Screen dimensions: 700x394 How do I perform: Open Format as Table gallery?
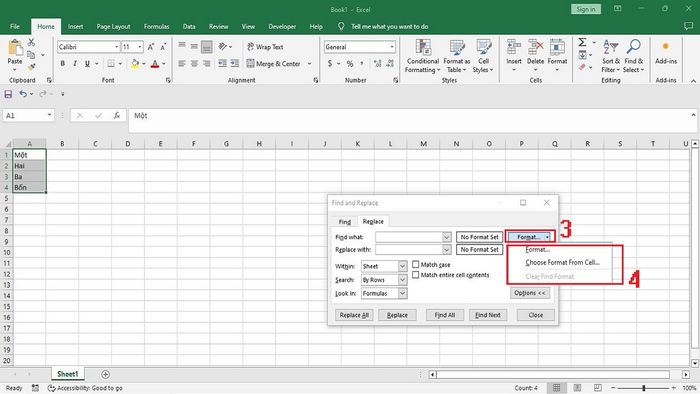click(x=457, y=56)
